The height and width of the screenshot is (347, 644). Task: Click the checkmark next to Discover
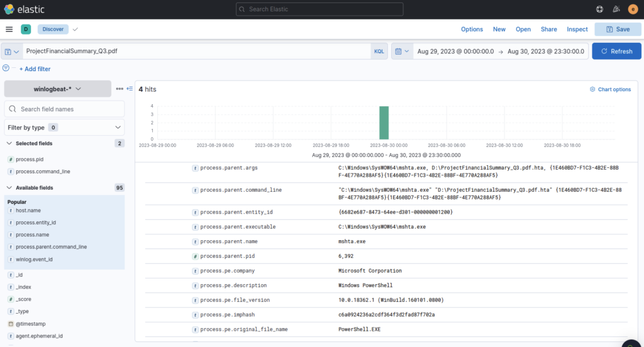click(x=75, y=29)
